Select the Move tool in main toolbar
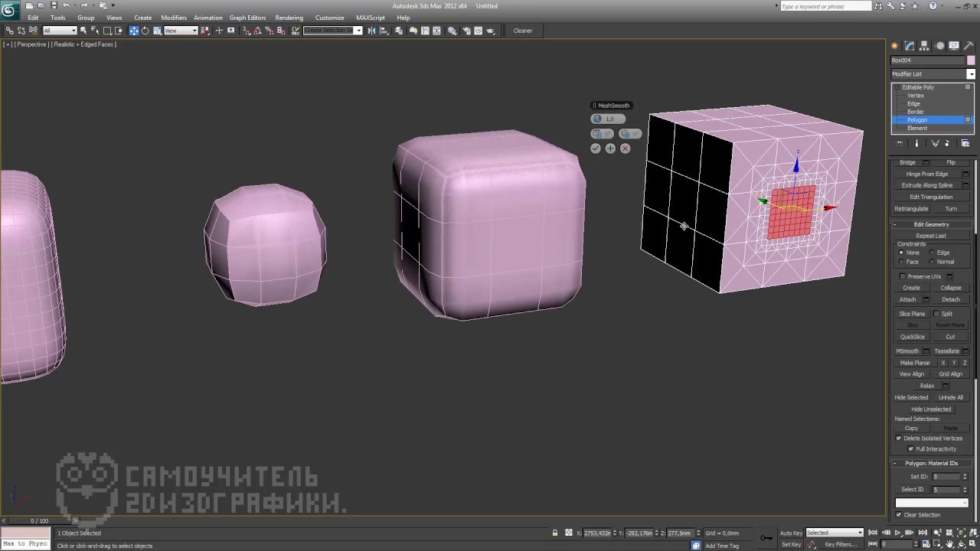This screenshot has width=980, height=551. (134, 31)
